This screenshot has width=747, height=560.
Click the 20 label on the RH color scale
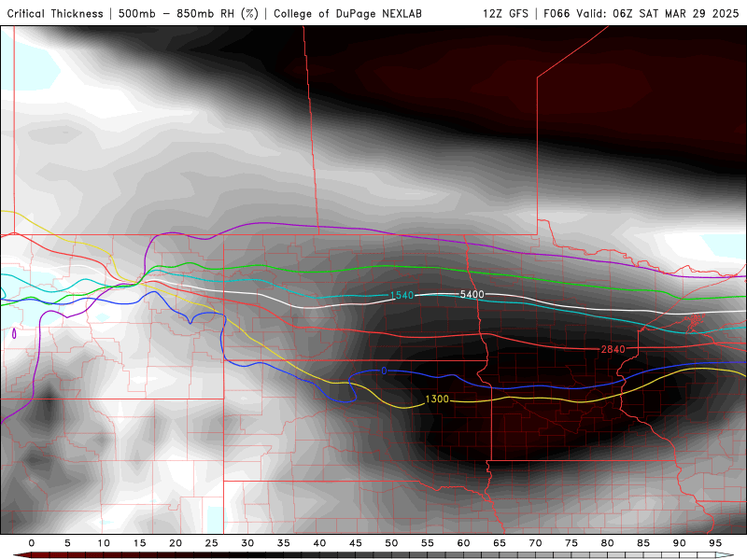[x=176, y=543]
